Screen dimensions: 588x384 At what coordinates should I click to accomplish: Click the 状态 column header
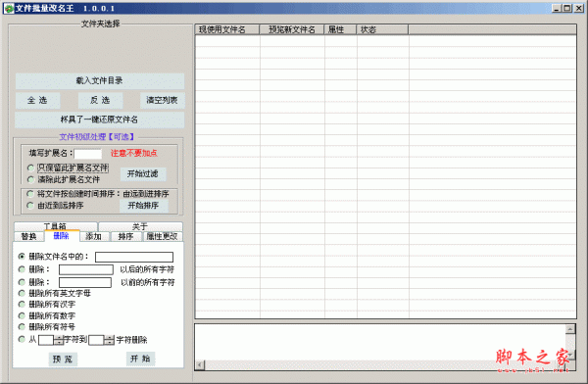(x=382, y=29)
